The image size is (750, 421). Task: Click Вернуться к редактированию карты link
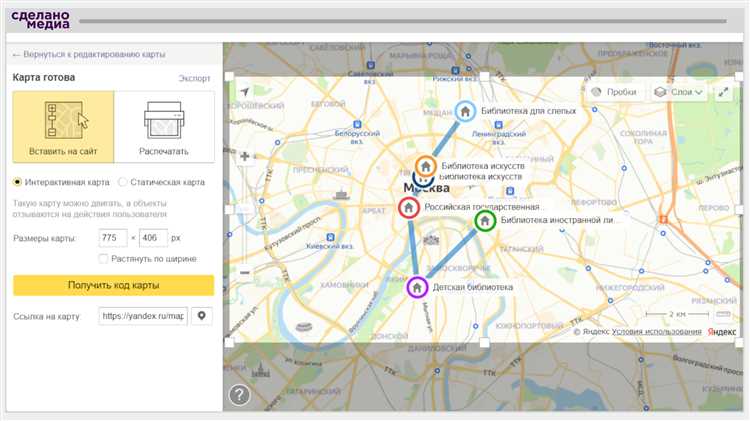point(88,54)
